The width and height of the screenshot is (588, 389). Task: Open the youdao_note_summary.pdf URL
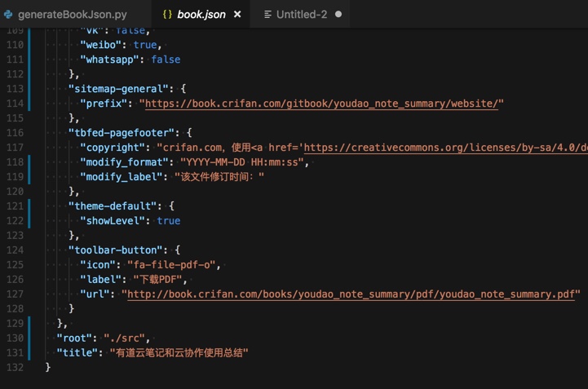coord(351,294)
